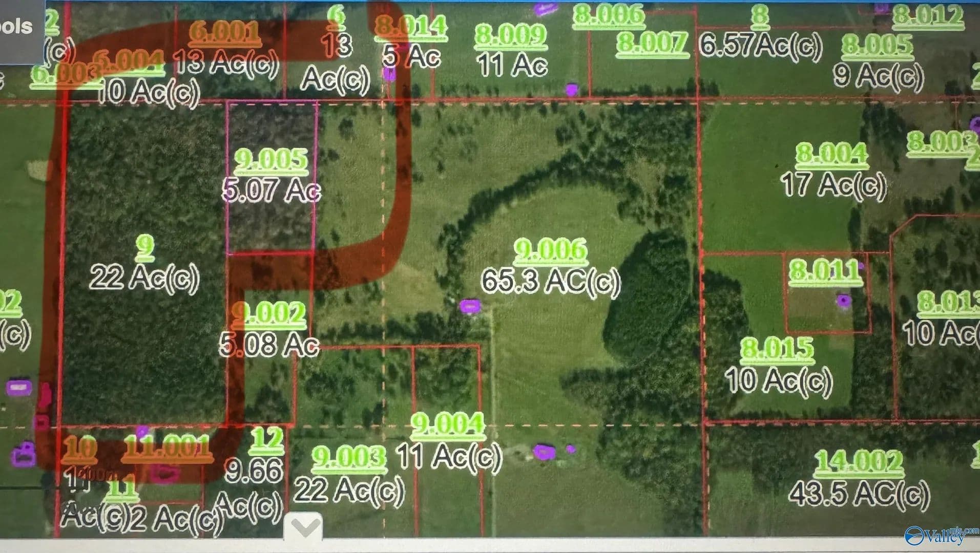Select the parcel 9.005 label

270,160
